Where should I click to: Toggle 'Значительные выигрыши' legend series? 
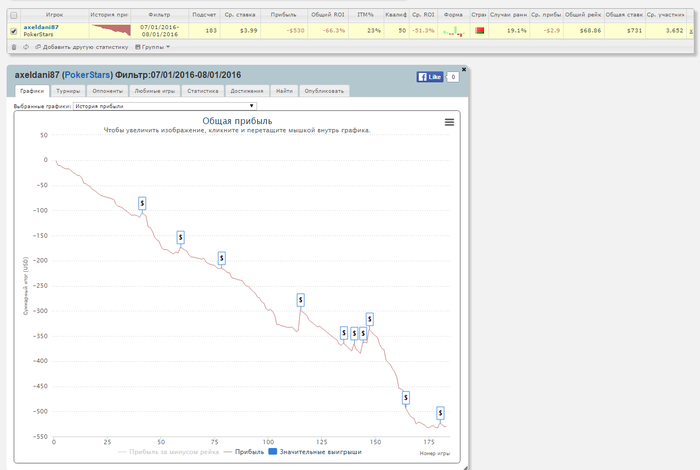[315, 452]
